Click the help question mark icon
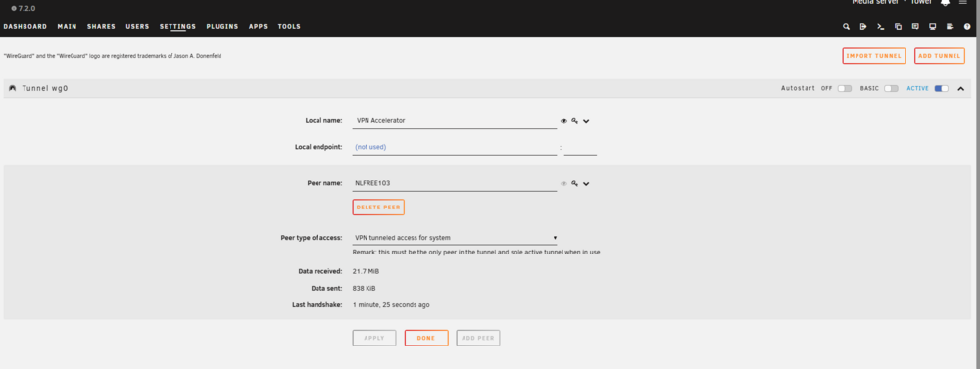This screenshot has width=980, height=369. click(967, 26)
